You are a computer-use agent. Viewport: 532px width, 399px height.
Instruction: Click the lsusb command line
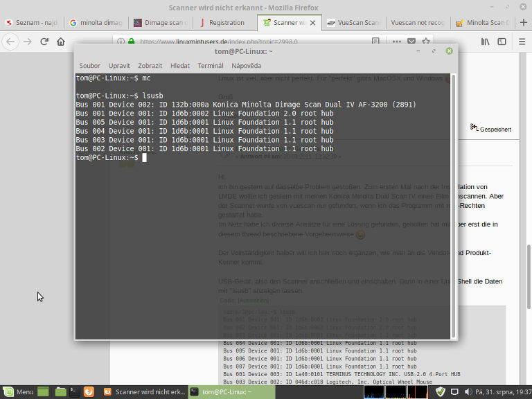pos(119,96)
